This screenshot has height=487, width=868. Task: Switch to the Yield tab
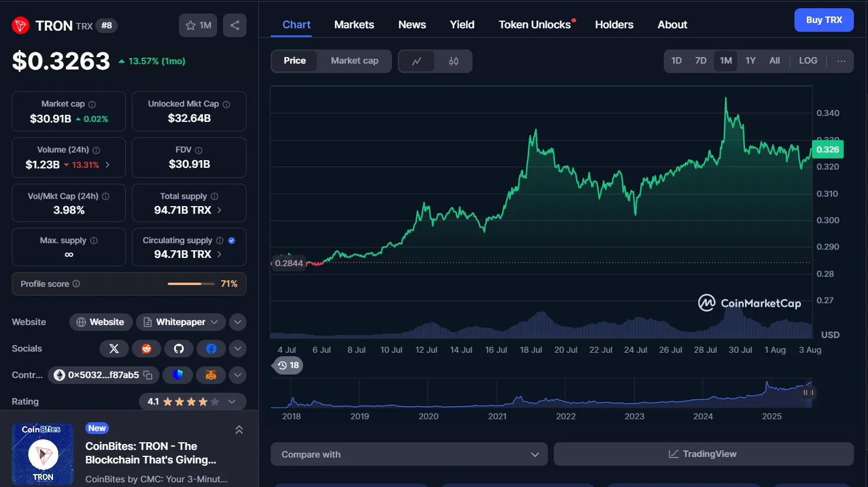tap(462, 25)
